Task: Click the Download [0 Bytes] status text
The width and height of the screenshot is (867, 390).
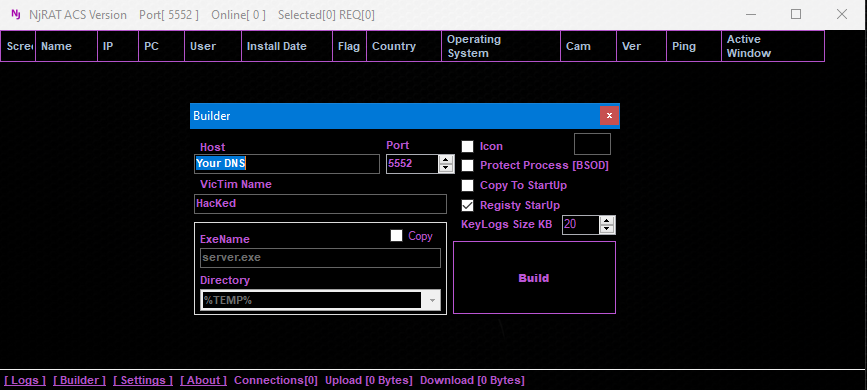Action: [472, 381]
